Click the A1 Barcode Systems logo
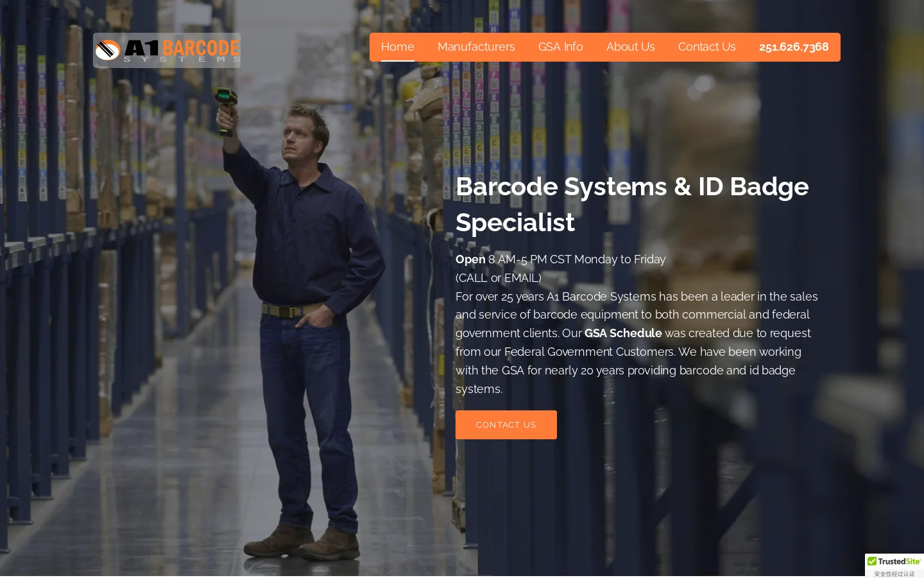The height and width of the screenshot is (578, 924). tap(167, 50)
